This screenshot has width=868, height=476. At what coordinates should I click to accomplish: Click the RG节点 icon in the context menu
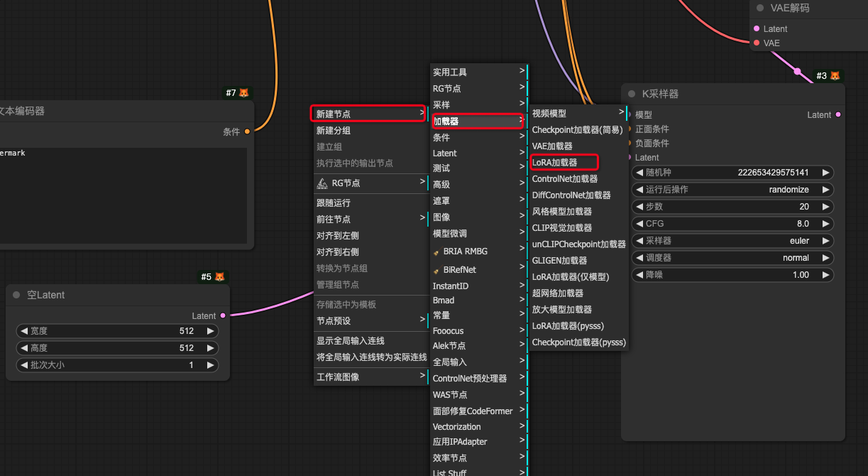321,183
